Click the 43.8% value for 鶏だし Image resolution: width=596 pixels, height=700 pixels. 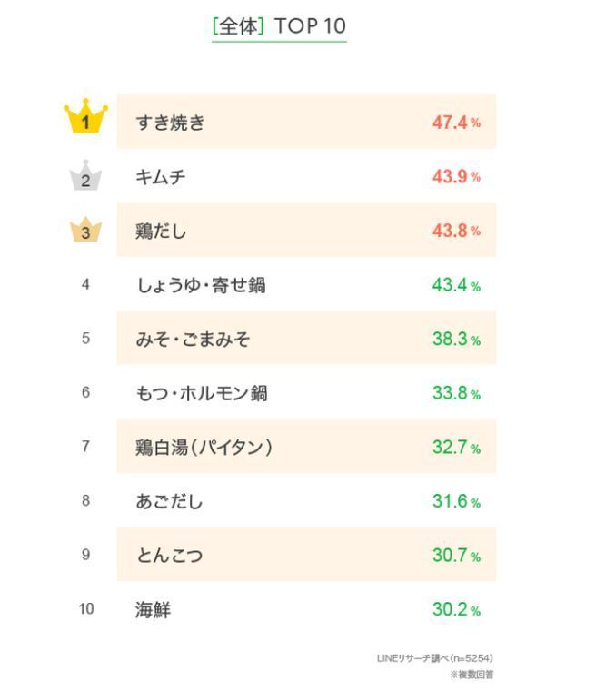click(456, 231)
